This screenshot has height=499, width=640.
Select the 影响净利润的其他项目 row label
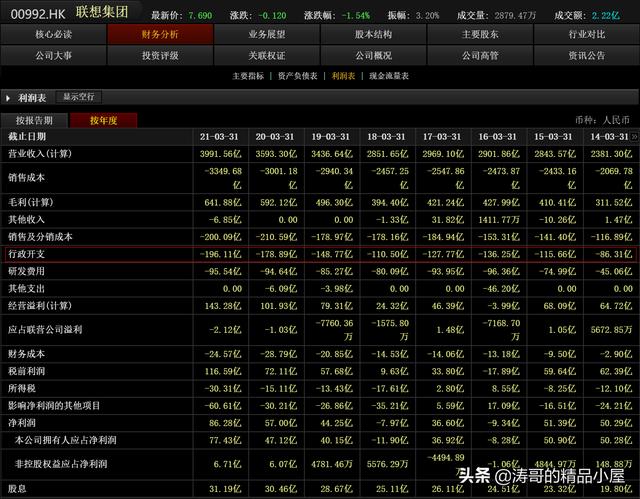(x=54, y=406)
